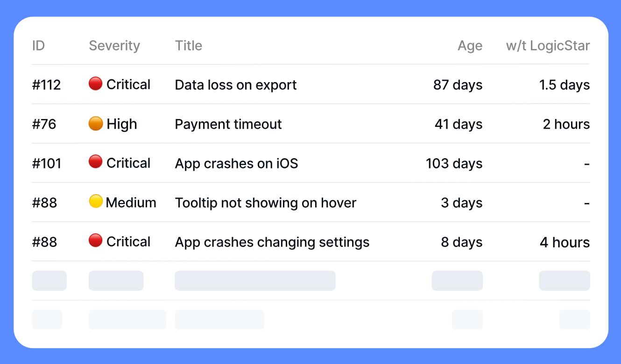Select issue ID #112
This screenshot has width=621, height=364.
point(46,85)
